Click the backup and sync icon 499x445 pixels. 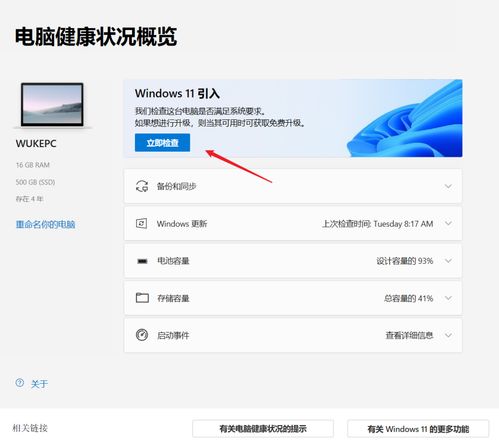tap(142, 186)
